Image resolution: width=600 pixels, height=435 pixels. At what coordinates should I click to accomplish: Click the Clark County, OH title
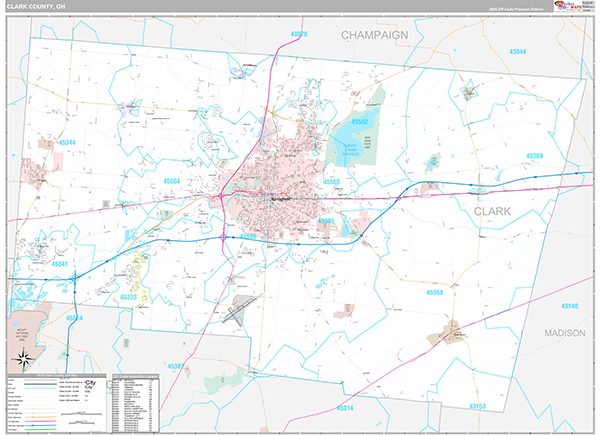tap(37, 6)
